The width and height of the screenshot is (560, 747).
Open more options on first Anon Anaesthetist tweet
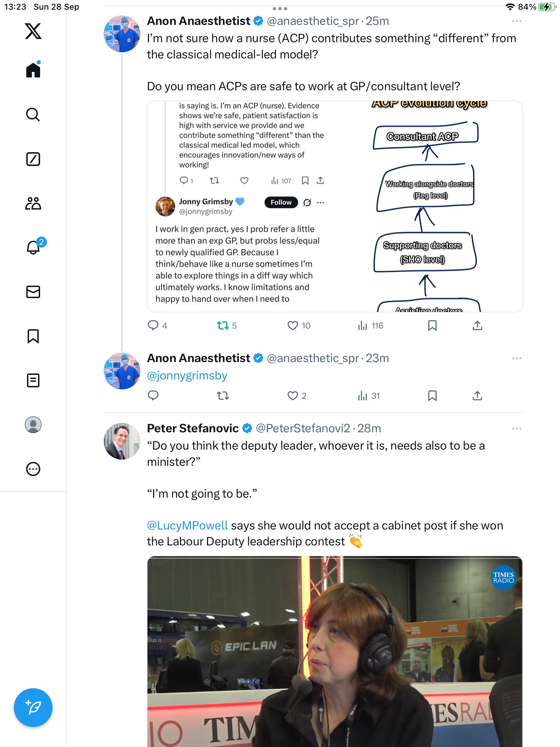[516, 21]
